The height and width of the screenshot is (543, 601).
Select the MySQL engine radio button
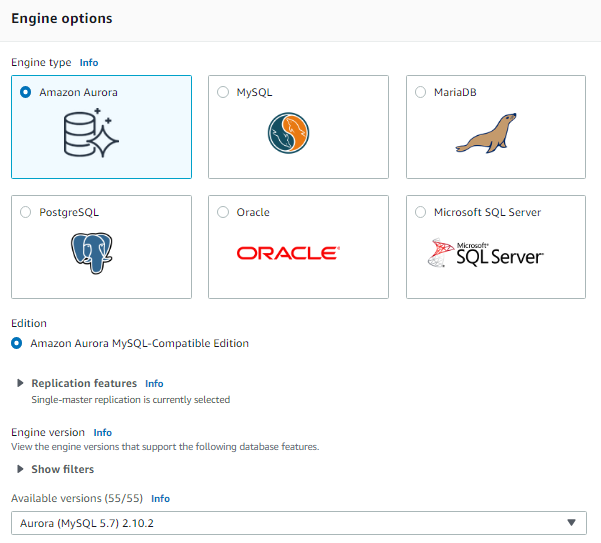pos(223,92)
